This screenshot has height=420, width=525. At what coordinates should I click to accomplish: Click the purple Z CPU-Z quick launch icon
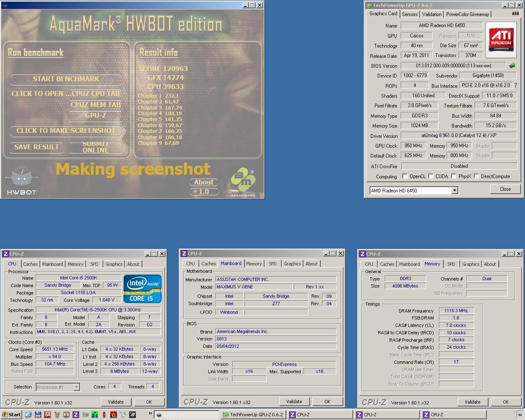75,415
